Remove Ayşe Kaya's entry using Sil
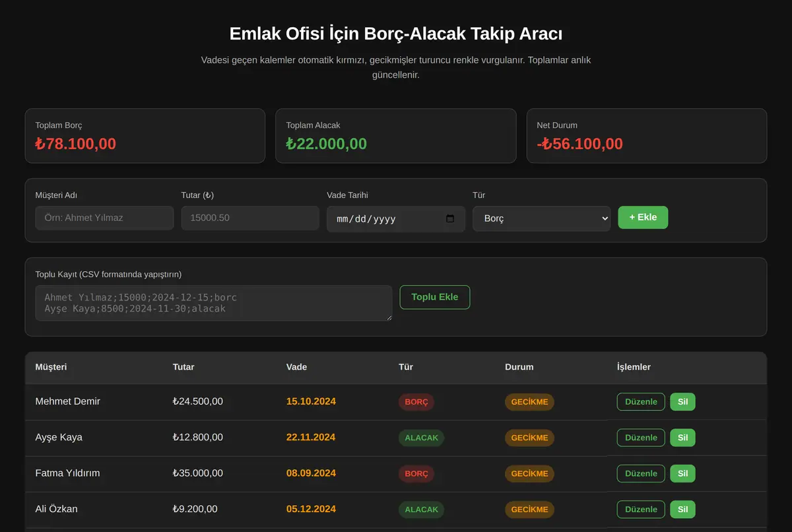This screenshot has width=792, height=532. click(x=682, y=438)
